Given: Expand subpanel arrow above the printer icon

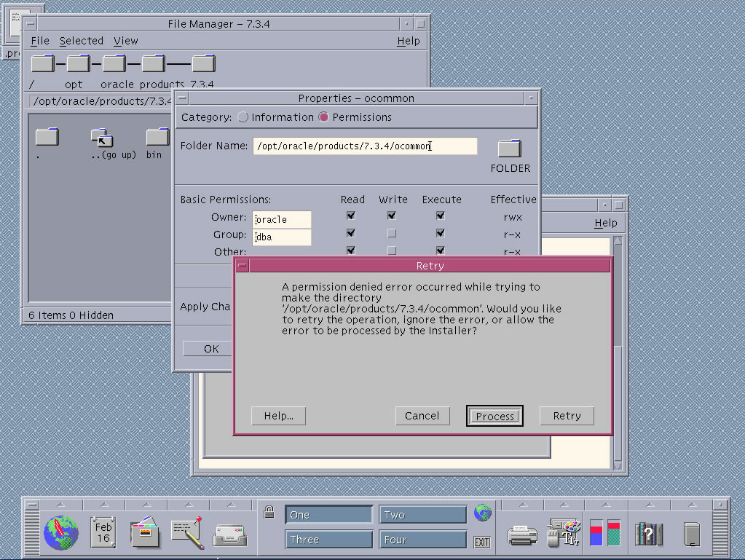Looking at the screenshot, I should coord(523,505).
